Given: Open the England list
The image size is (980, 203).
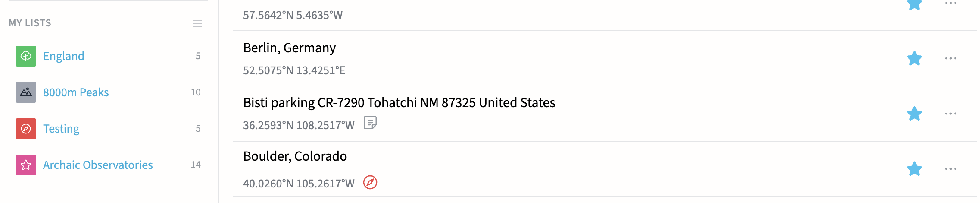Looking at the screenshot, I should click(64, 56).
